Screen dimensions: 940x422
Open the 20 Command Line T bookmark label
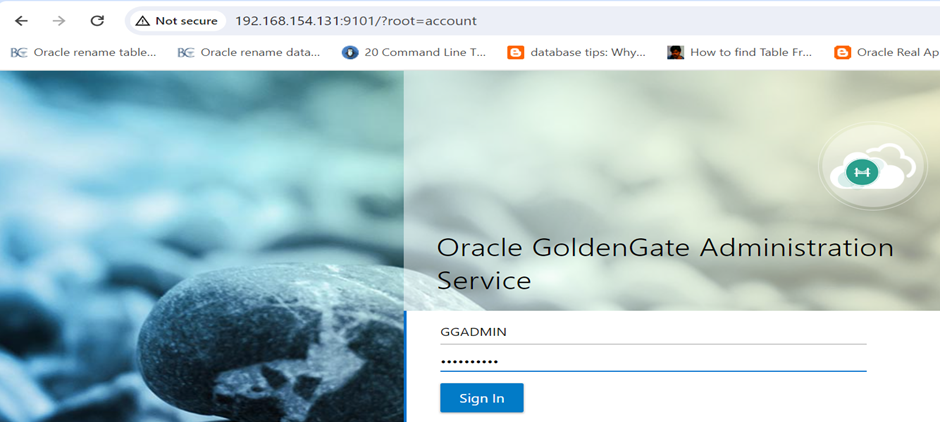pyautogui.click(x=424, y=52)
